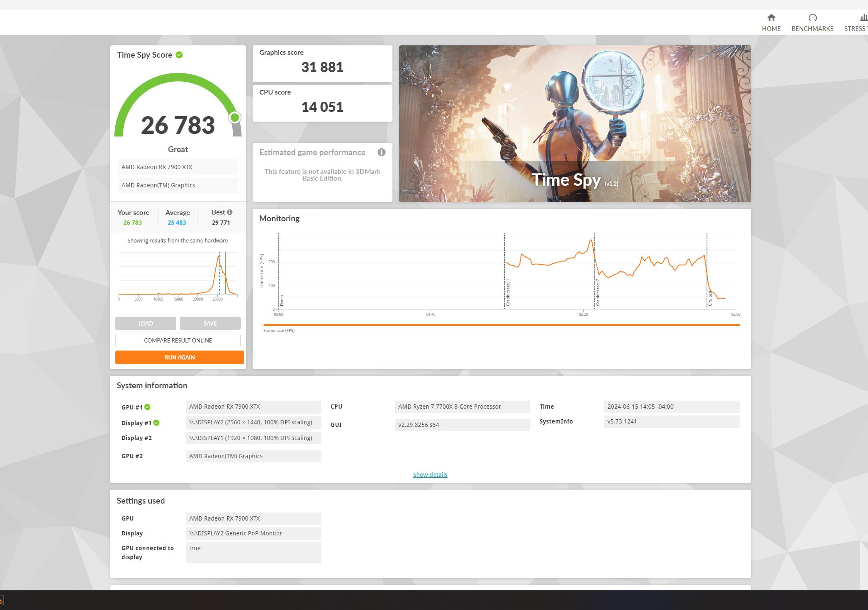Click the System information heading
Screen dimensions: 868x610
click(152, 385)
